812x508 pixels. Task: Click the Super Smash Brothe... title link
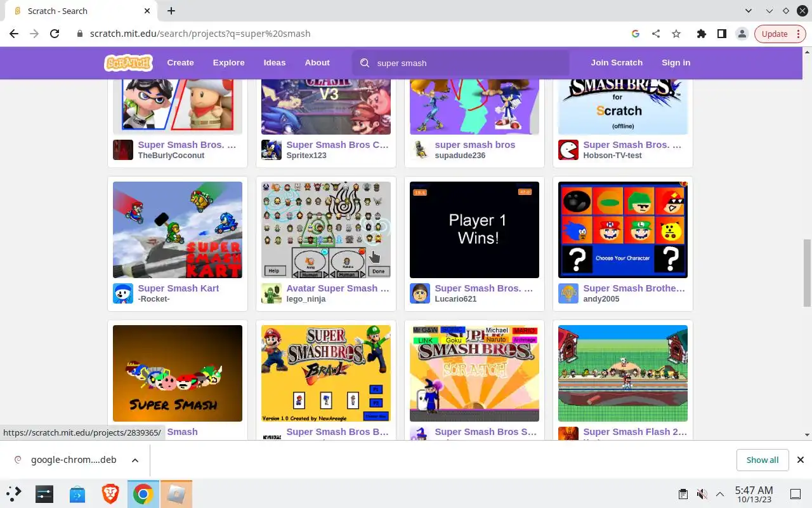pos(634,288)
